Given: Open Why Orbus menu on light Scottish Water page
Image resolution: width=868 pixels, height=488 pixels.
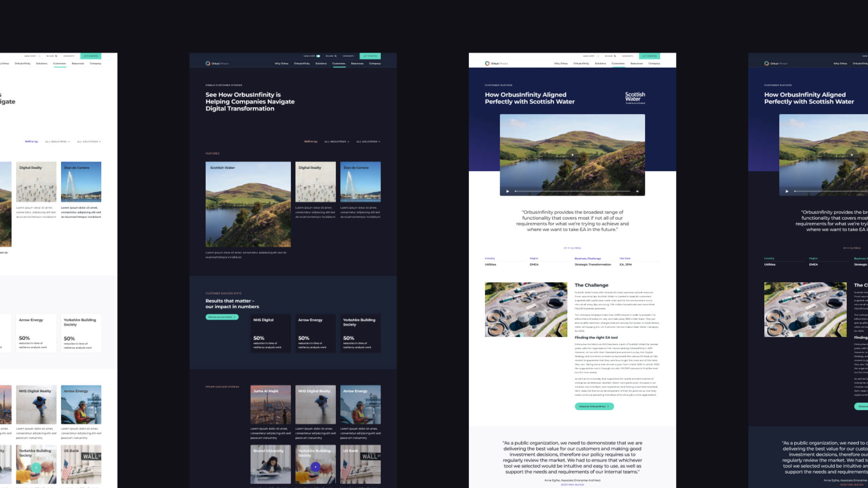Looking at the screenshot, I should (x=561, y=63).
